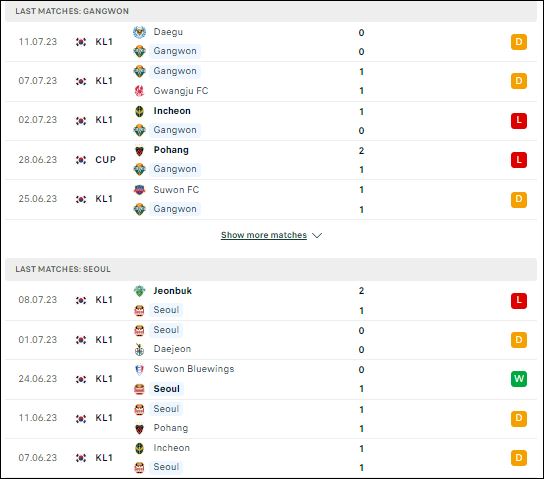Click the Gwangju FC club logo
The height and width of the screenshot is (479, 544).
(139, 91)
